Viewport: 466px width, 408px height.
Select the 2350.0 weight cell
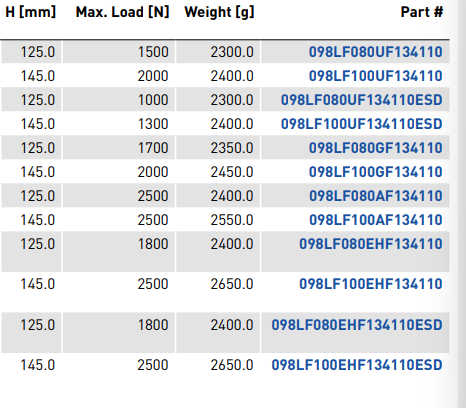click(218, 148)
